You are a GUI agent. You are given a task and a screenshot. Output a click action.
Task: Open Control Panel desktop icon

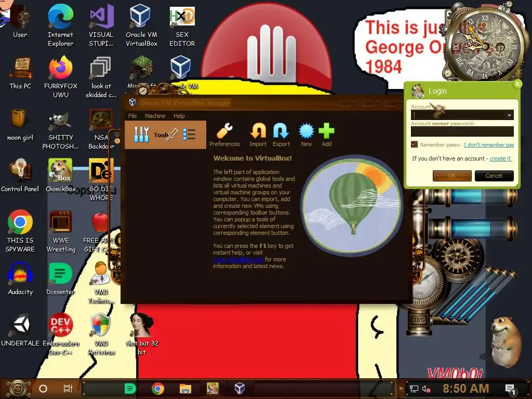[x=20, y=176]
